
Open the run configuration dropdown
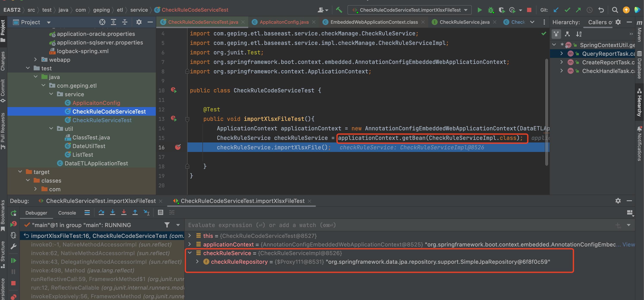pos(466,10)
